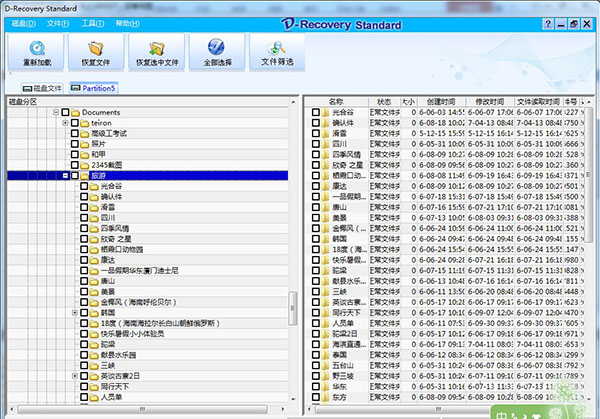This screenshot has width=600, height=419.
Task: Click the tree panel horizontal scrollbar thumb
Action: click(x=142, y=409)
